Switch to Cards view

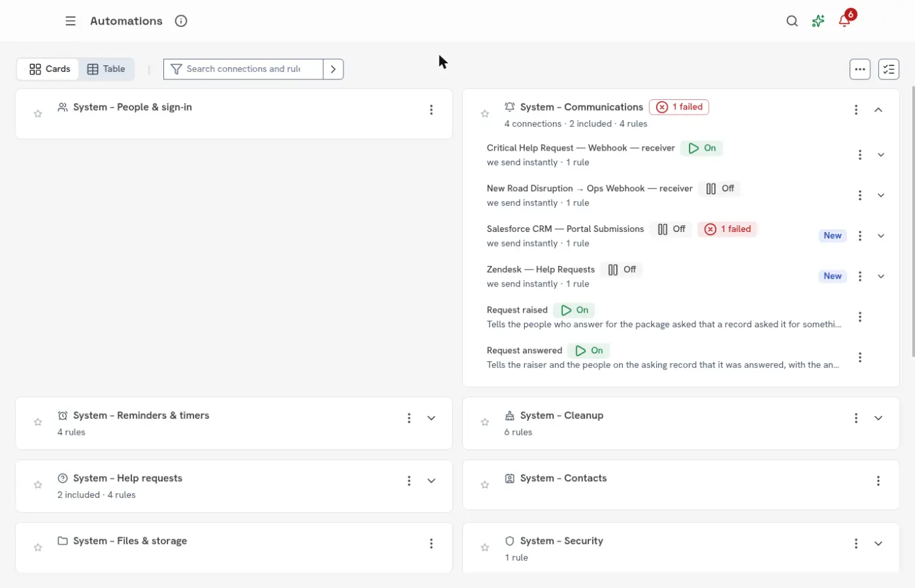tap(49, 69)
